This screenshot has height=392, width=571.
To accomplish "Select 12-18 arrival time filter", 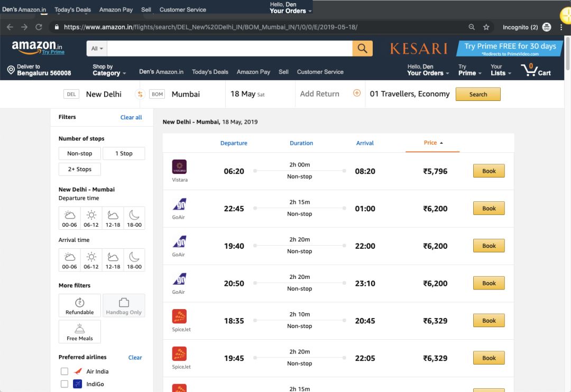I will coord(113,260).
